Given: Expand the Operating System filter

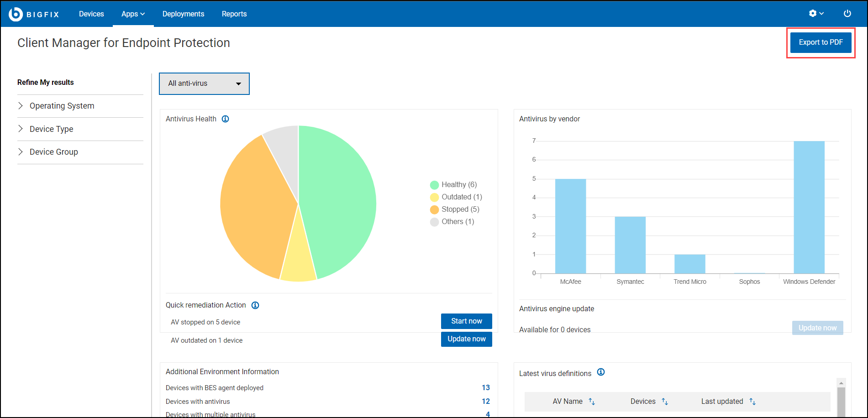Looking at the screenshot, I should pos(62,106).
